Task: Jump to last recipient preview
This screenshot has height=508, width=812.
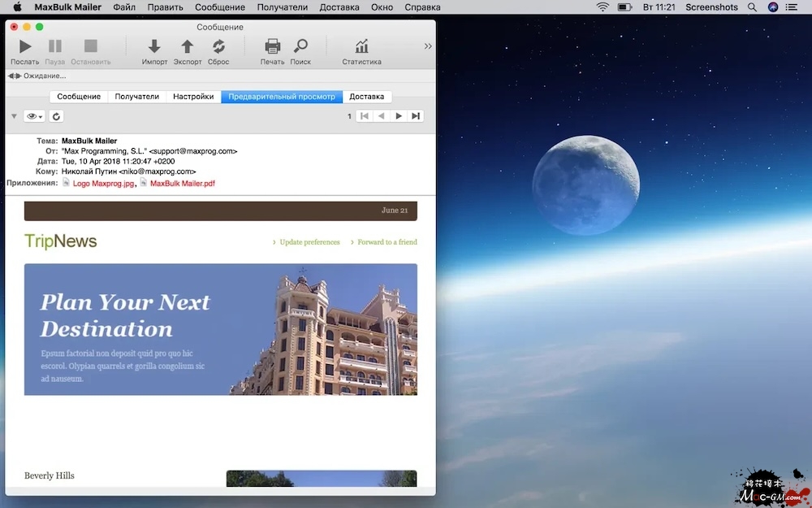Action: coord(416,116)
